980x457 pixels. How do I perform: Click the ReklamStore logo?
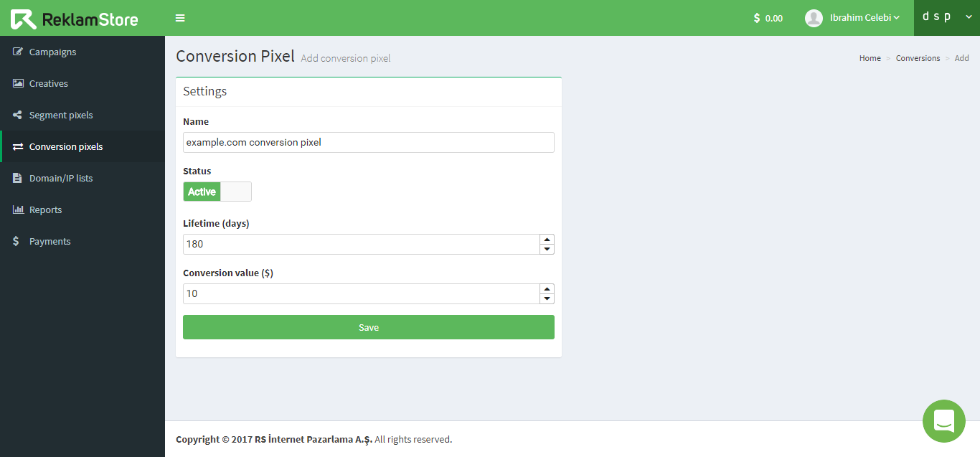pyautogui.click(x=75, y=19)
